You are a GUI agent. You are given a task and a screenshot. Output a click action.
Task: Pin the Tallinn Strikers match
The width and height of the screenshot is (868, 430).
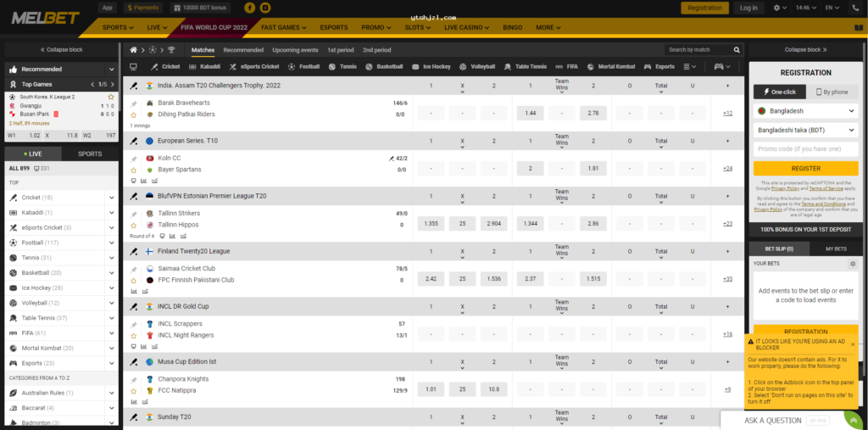[x=133, y=214]
